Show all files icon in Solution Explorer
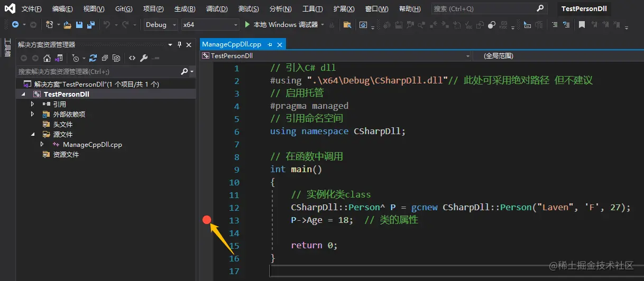644x281 pixels. (x=116, y=58)
